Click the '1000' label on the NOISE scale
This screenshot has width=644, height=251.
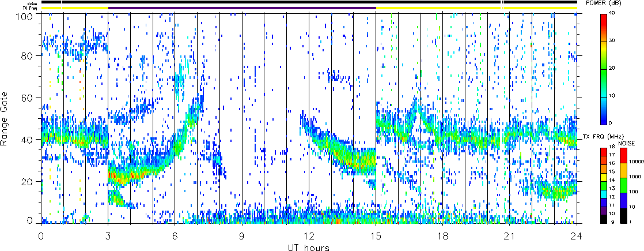point(635,177)
